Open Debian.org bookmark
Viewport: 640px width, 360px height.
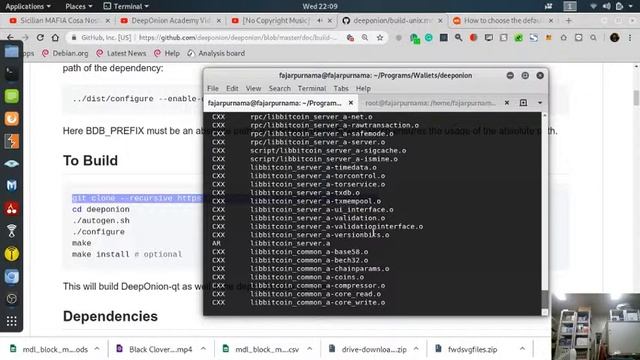click(x=65, y=53)
